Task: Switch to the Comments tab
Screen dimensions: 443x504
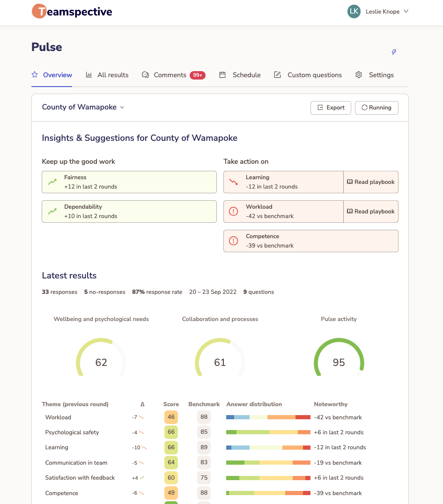Action: 170,75
